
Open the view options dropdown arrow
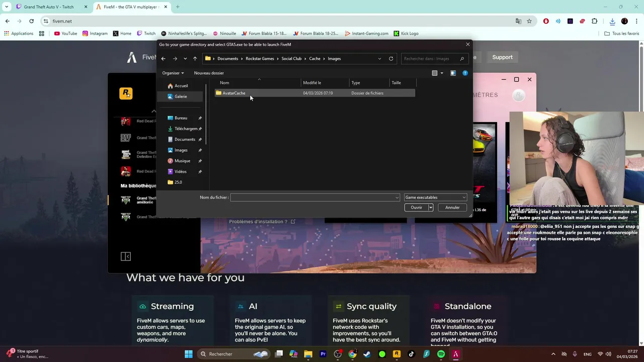pyautogui.click(x=442, y=73)
